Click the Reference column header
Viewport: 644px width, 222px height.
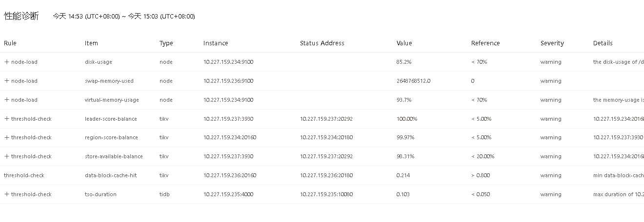tap(485, 43)
